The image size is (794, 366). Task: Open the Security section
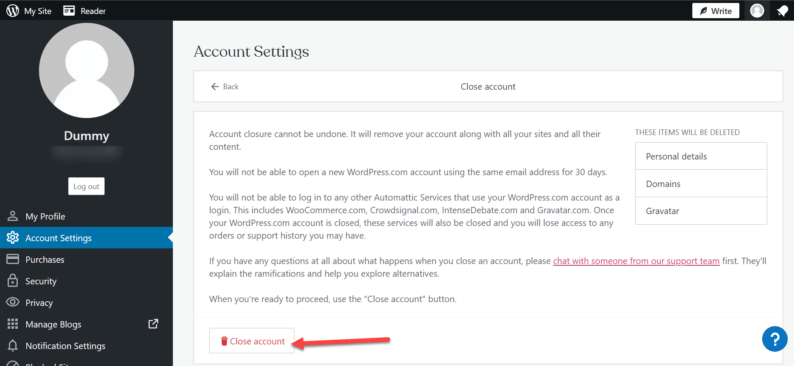point(86,281)
